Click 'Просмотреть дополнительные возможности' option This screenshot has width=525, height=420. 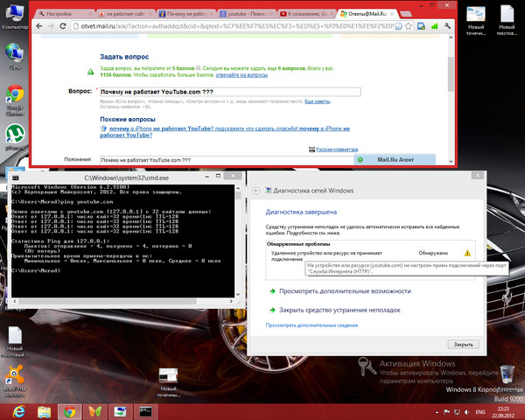[x=345, y=291]
